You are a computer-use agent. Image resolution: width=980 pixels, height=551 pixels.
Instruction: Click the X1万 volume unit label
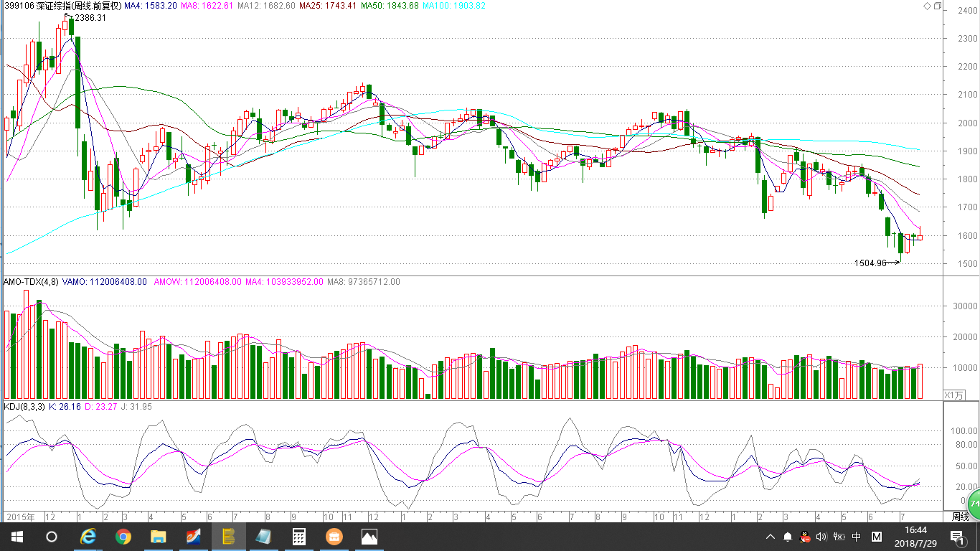click(x=954, y=395)
